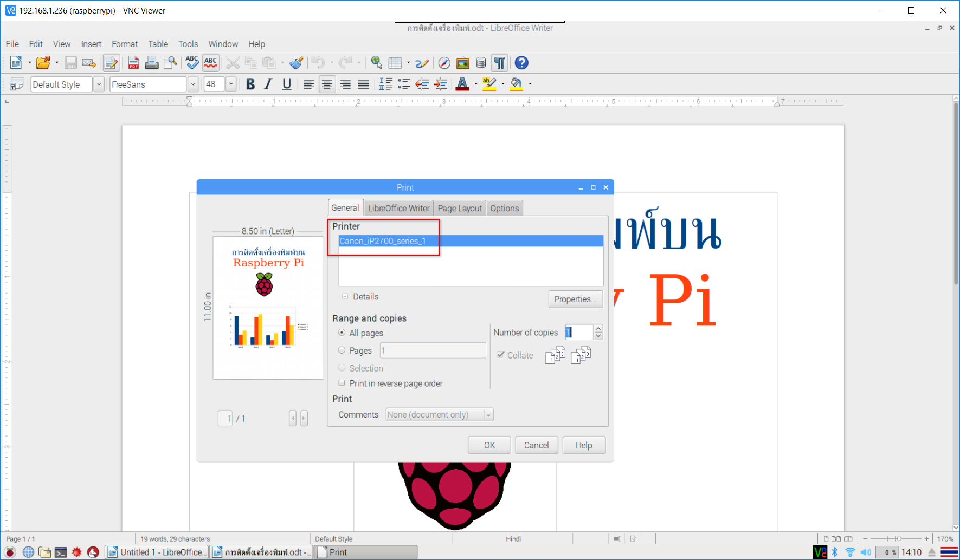Screen dimensions: 960x560
Task: Open the Format menu
Action: click(x=125, y=44)
